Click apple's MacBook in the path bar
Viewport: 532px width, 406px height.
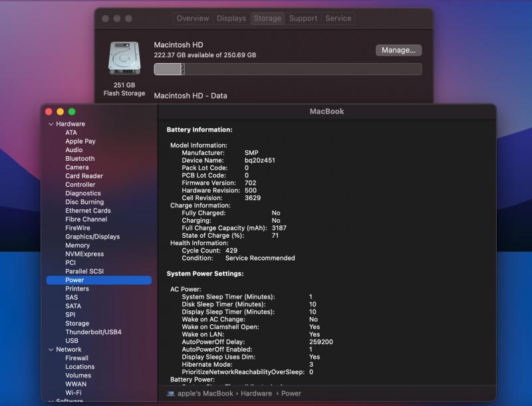(205, 393)
